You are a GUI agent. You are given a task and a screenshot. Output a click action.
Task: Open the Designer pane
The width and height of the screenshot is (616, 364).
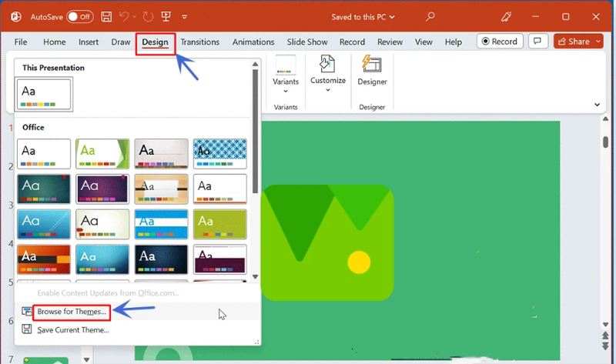[372, 71]
